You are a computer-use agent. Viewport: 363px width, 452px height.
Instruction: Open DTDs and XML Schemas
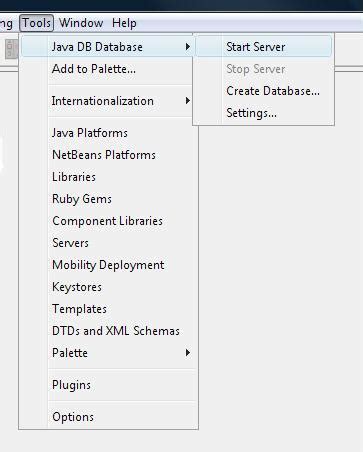pyautogui.click(x=107, y=331)
